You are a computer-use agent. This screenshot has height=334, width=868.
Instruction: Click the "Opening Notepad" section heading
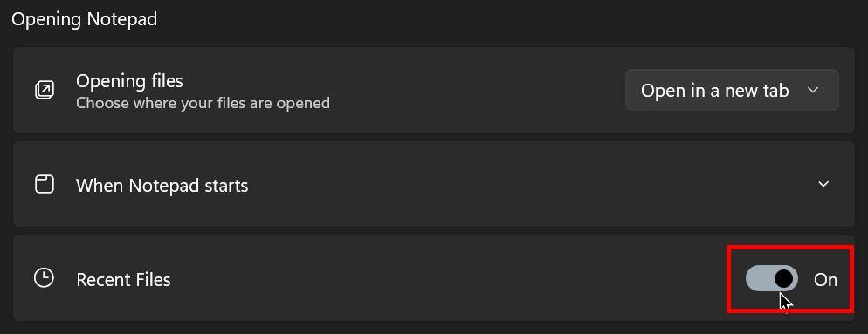84,19
